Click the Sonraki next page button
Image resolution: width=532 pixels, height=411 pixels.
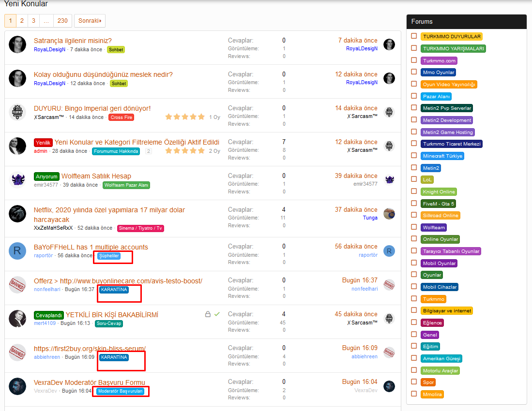coord(90,21)
